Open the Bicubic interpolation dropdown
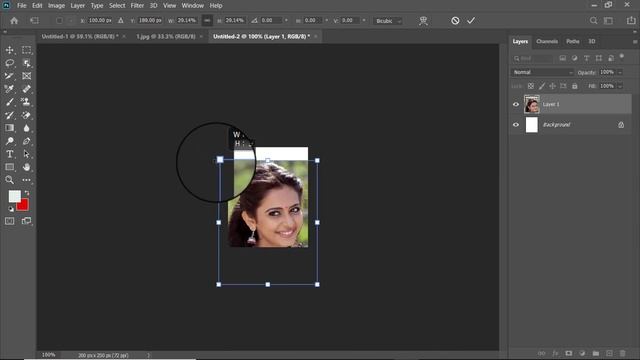The height and width of the screenshot is (360, 640). tap(388, 21)
